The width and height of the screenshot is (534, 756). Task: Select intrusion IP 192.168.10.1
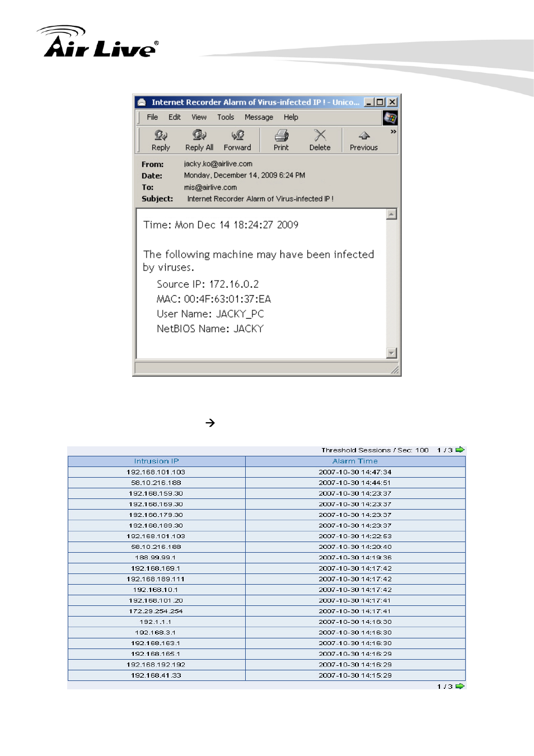(156, 590)
